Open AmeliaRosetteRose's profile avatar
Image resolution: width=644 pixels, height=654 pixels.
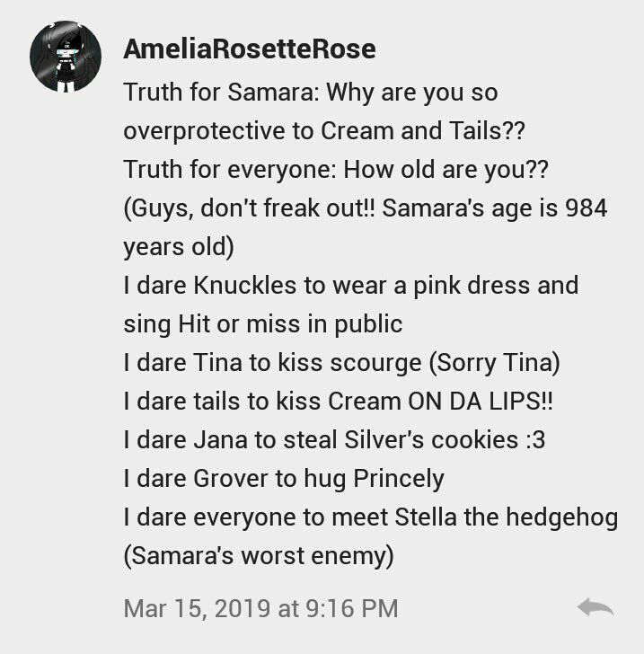click(x=66, y=57)
